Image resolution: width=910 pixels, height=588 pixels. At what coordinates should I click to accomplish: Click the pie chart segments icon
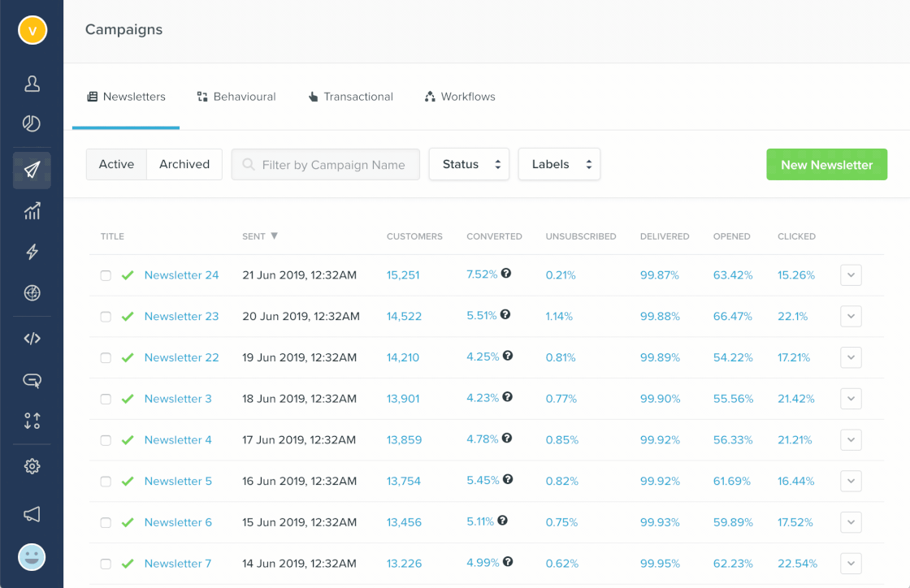[32, 123]
